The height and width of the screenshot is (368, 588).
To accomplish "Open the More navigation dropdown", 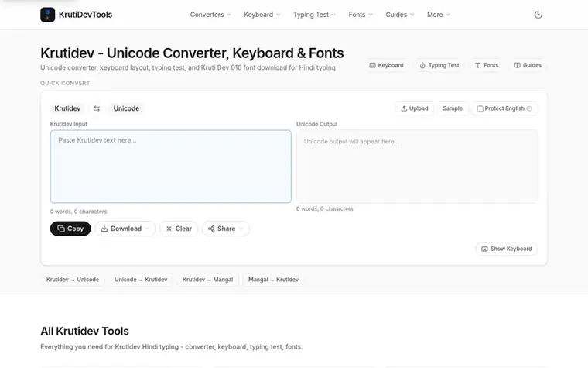I will tap(439, 15).
